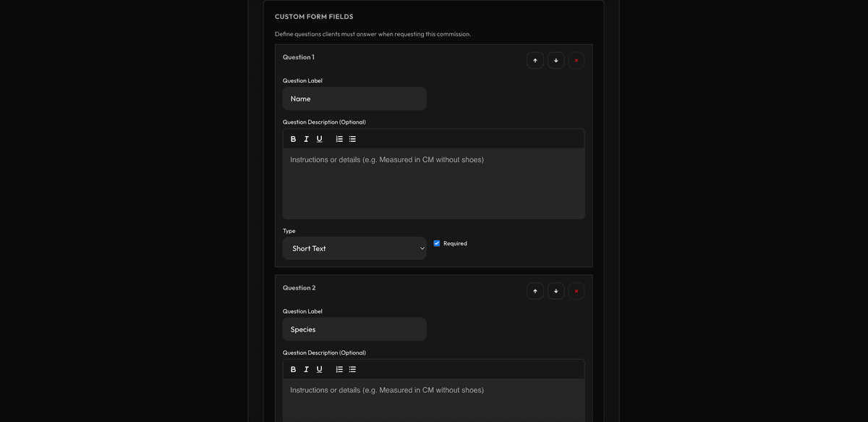Move Question 1 down using the arrow button

coord(556,60)
